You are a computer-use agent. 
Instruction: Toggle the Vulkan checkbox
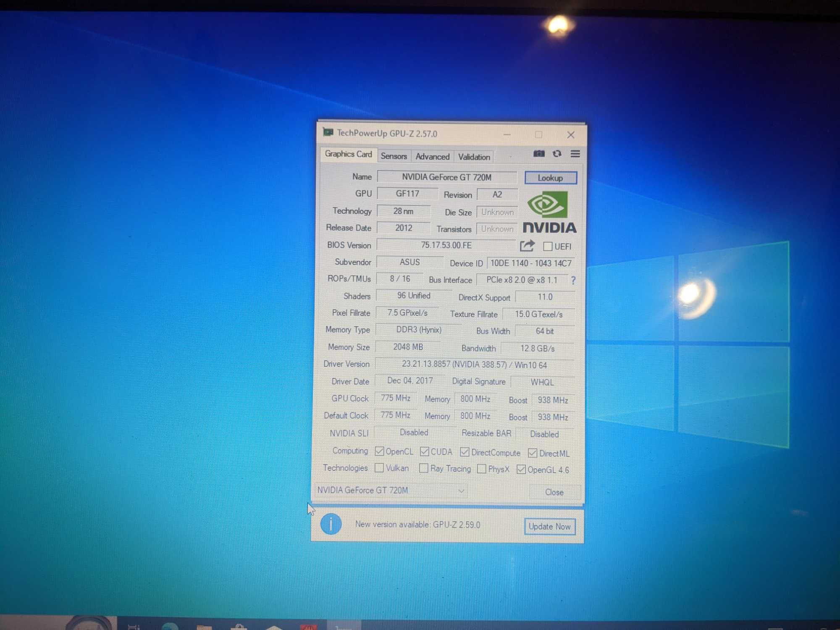(379, 467)
